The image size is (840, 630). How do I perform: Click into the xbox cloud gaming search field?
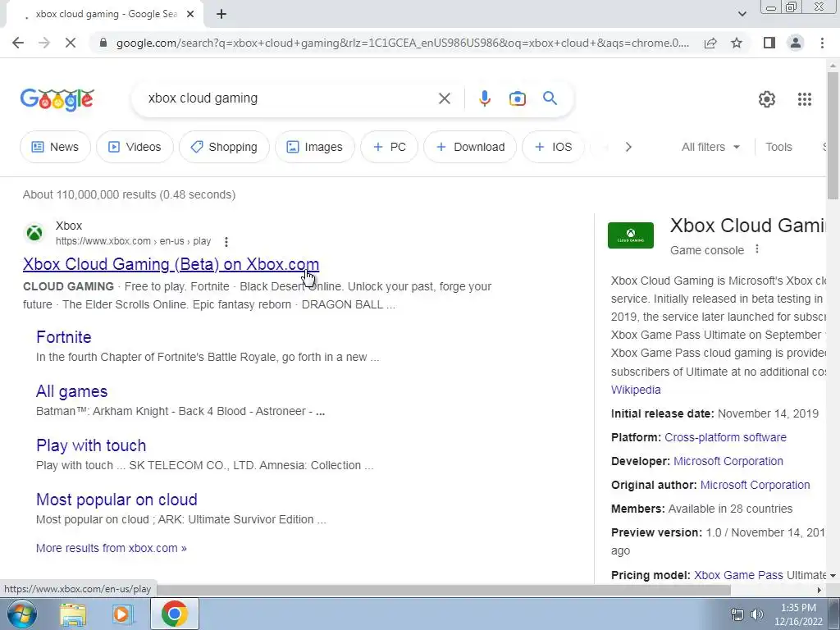pos(290,98)
